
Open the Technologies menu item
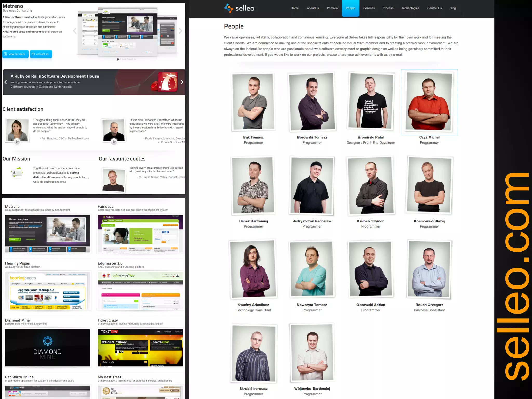point(410,8)
